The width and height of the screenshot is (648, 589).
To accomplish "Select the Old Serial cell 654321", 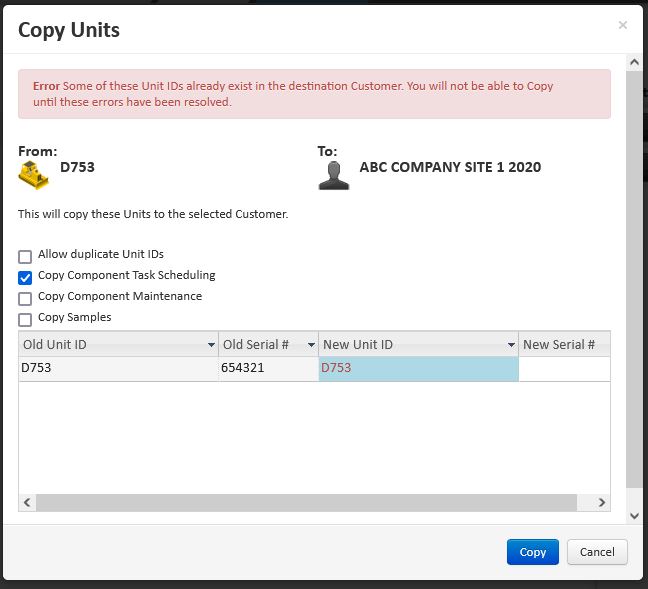I will click(x=268, y=368).
